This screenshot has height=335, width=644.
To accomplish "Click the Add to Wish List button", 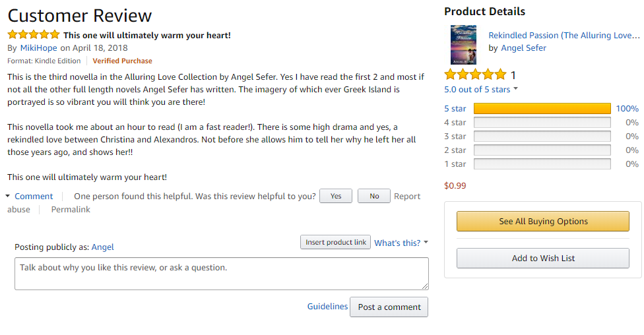I will [x=543, y=259].
